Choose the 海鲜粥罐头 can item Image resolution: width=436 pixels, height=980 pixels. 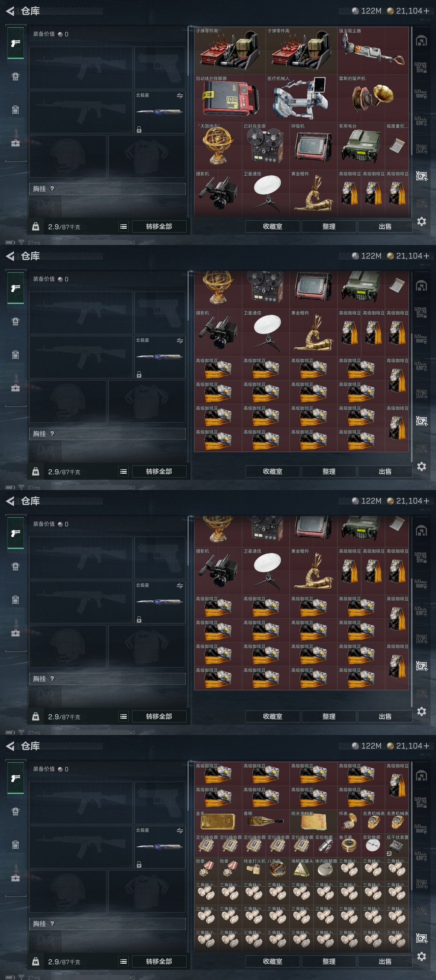301,869
